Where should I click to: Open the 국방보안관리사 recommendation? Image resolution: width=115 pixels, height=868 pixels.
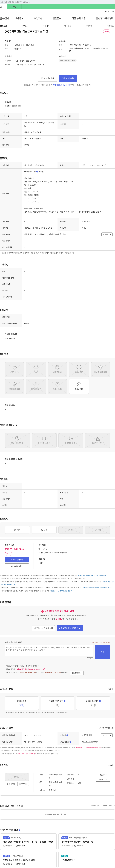point(68,860)
